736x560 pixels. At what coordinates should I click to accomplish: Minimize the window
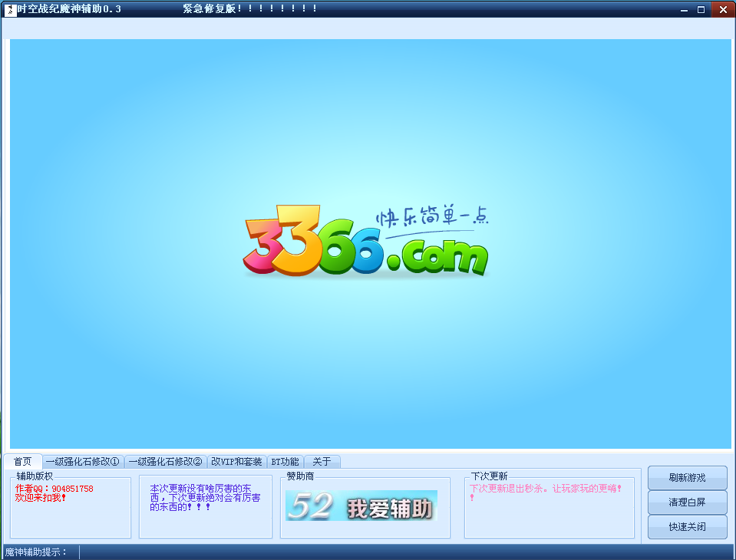684,9
